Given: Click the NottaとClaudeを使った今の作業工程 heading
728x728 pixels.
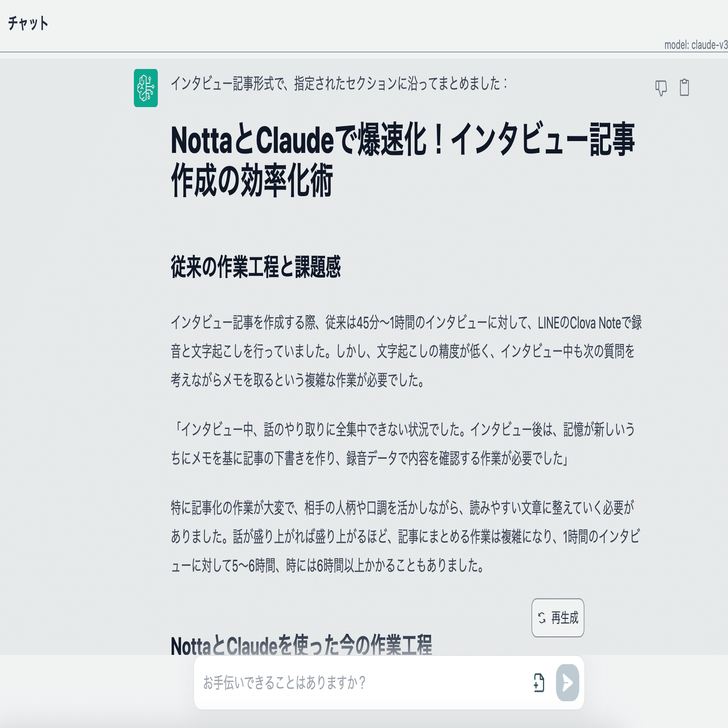Looking at the screenshot, I should [301, 645].
